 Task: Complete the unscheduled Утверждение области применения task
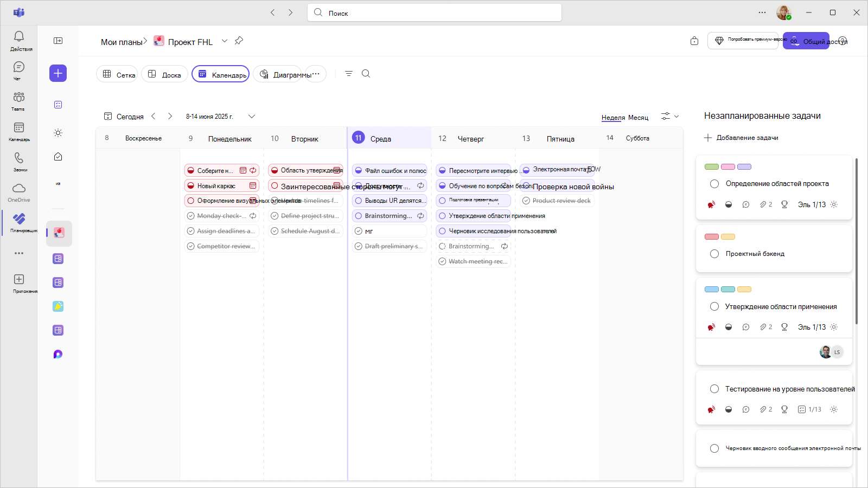coord(714,307)
